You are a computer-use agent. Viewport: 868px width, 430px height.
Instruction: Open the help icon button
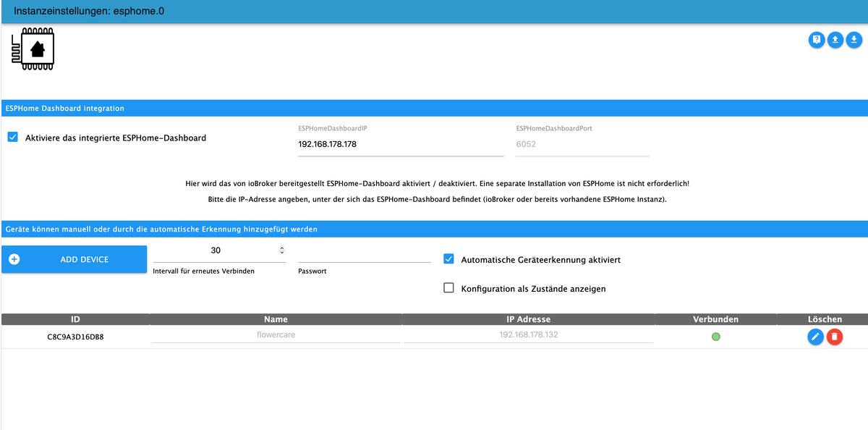817,40
